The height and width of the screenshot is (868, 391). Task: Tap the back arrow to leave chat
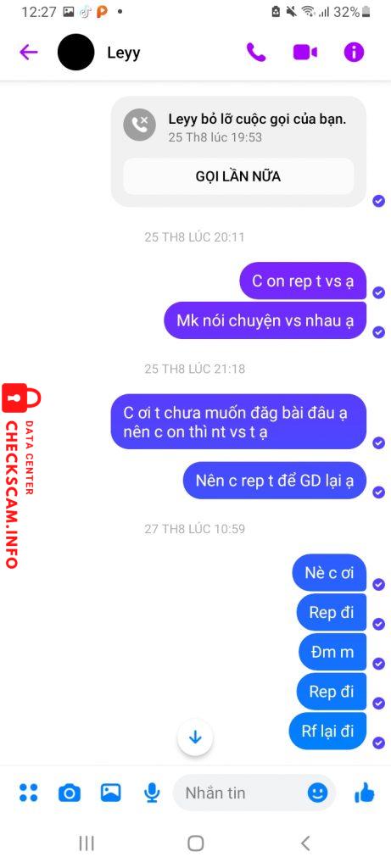point(28,52)
